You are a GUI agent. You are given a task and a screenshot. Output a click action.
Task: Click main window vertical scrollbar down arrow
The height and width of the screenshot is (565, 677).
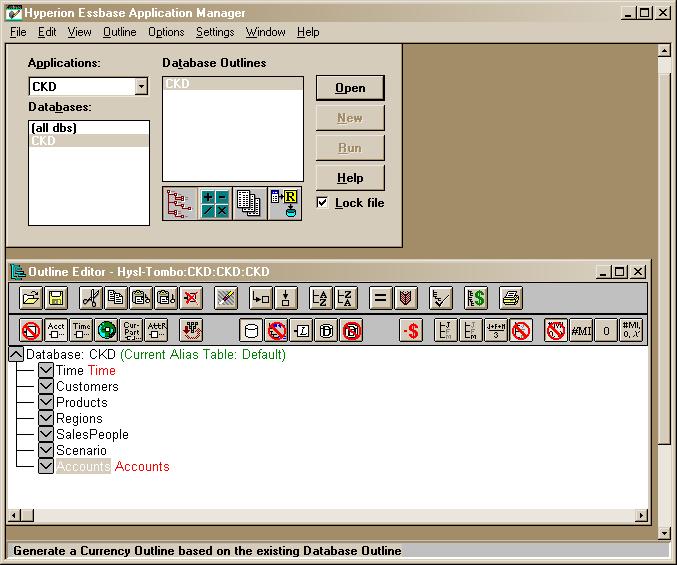(x=664, y=533)
